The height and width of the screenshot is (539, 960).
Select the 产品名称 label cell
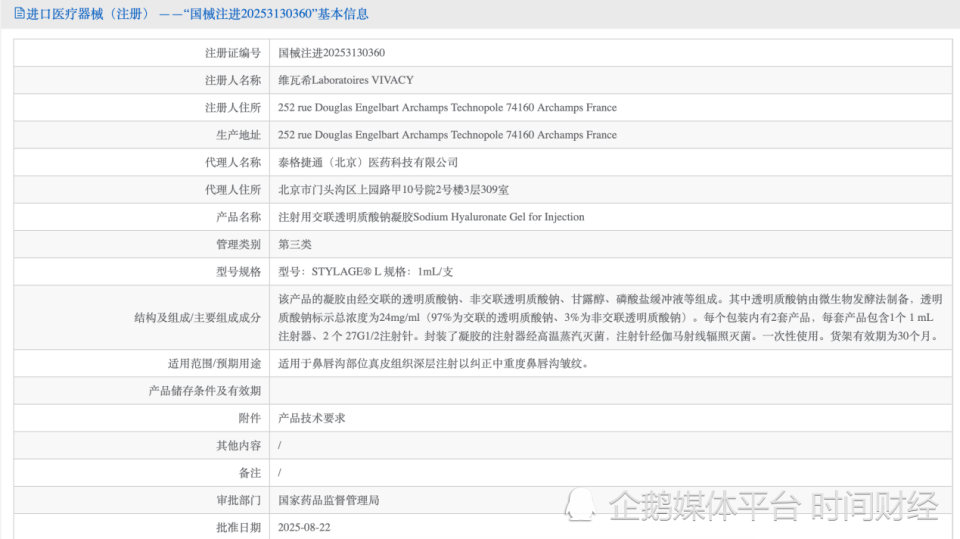pyautogui.click(x=142, y=217)
